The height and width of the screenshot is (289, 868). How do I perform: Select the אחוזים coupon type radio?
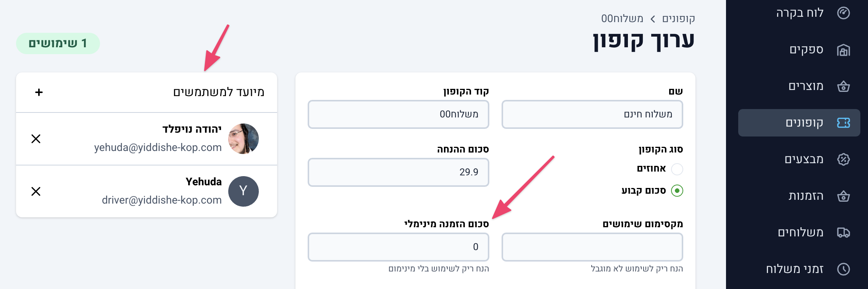(x=677, y=169)
